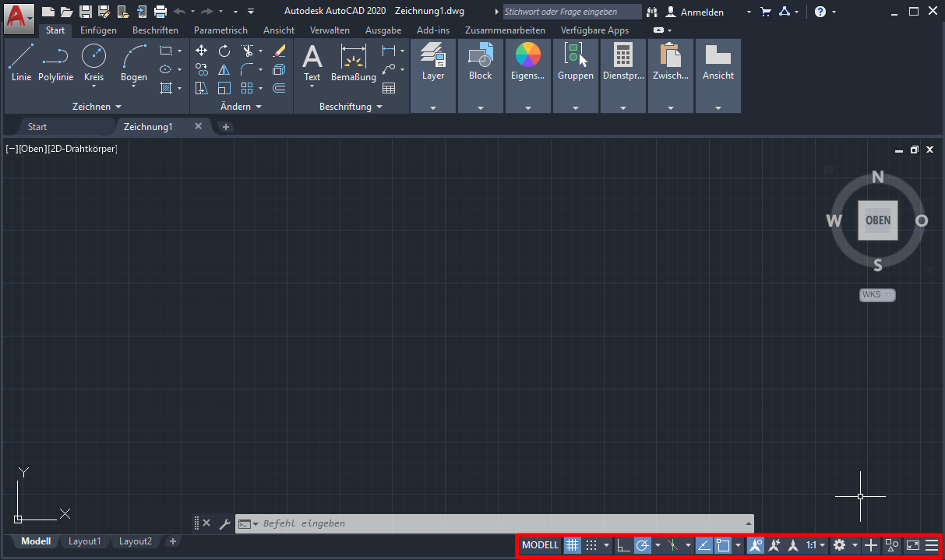945x560 pixels.
Task: Select the Linie draw tool
Action: tap(21, 62)
